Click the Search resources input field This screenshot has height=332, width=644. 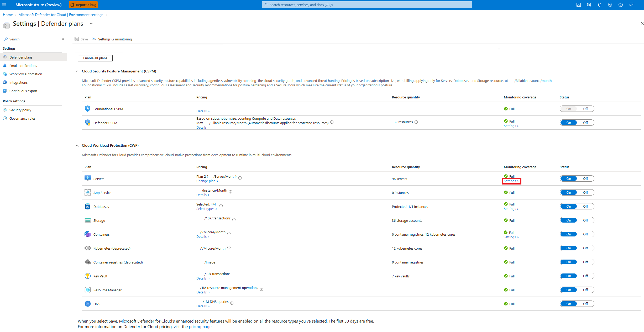click(367, 4)
